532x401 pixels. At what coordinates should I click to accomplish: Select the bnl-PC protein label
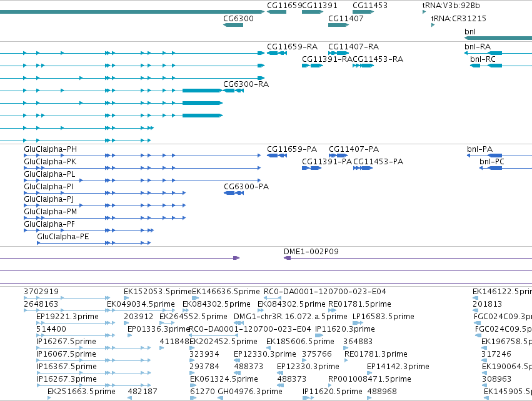pyautogui.click(x=492, y=162)
